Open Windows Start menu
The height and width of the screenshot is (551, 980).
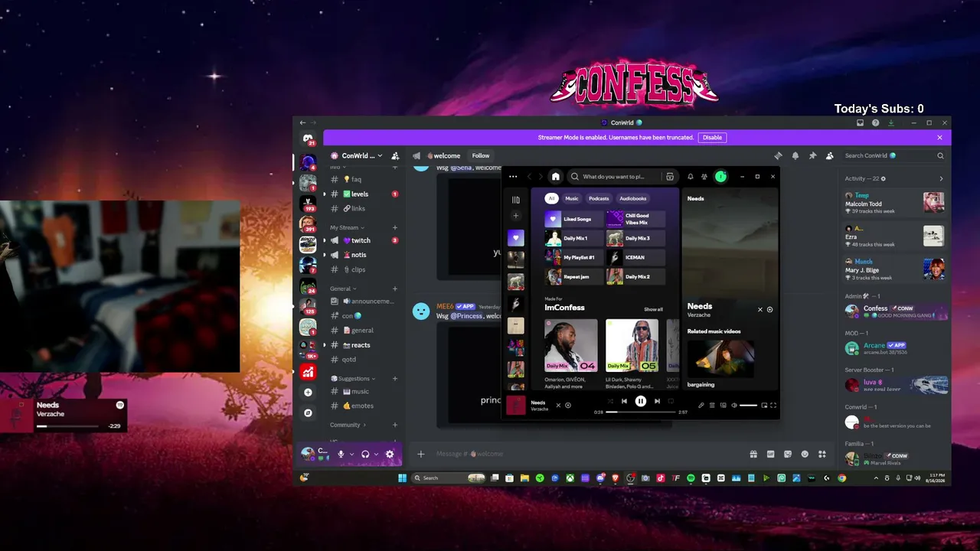[x=402, y=478]
